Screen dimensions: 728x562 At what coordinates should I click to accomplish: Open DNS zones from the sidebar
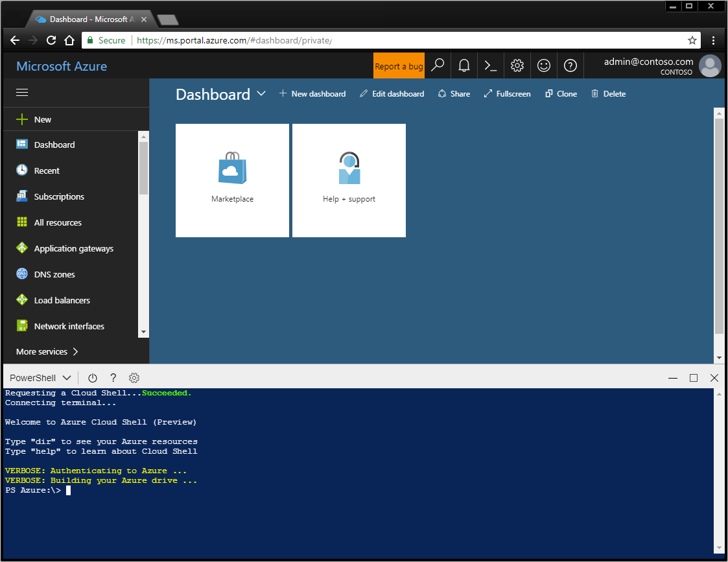click(x=54, y=274)
